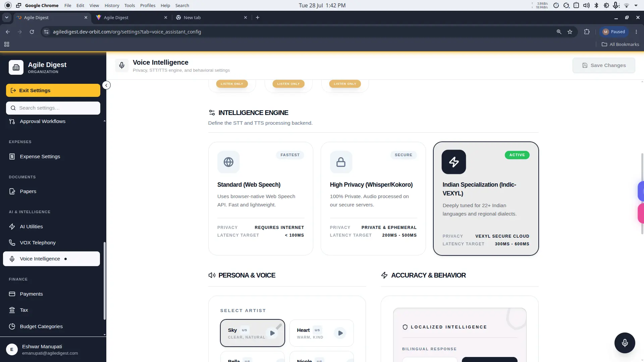Viewport: 644px width, 362px height.
Task: Click the Agile Digest organization logo
Action: click(16, 67)
